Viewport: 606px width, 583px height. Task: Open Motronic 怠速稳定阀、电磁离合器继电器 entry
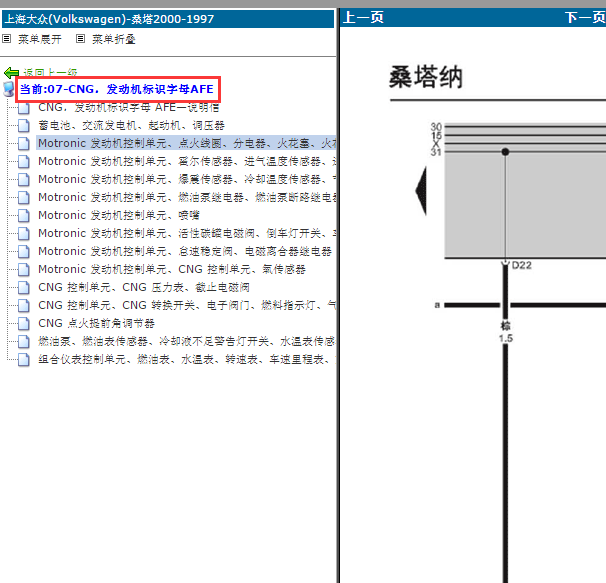click(x=185, y=251)
